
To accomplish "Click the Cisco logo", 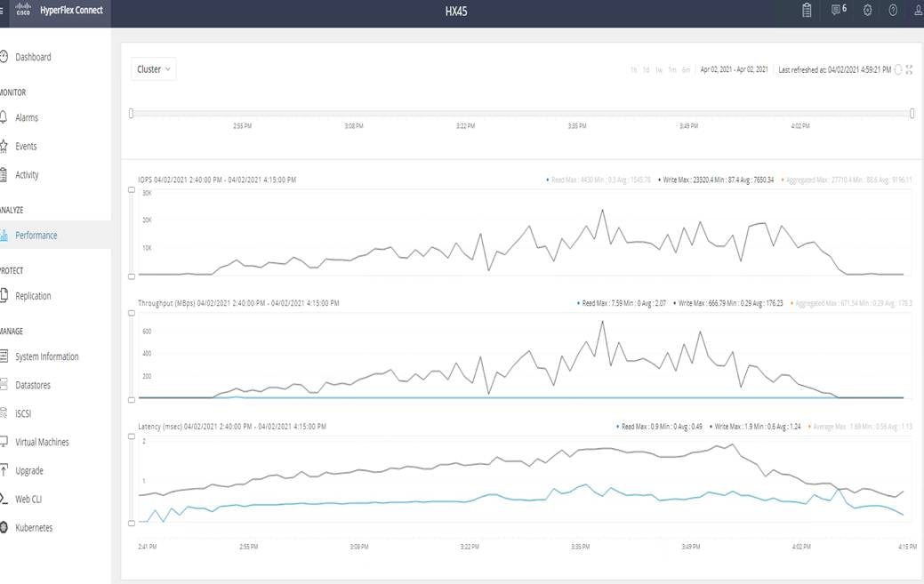I will pos(23,10).
